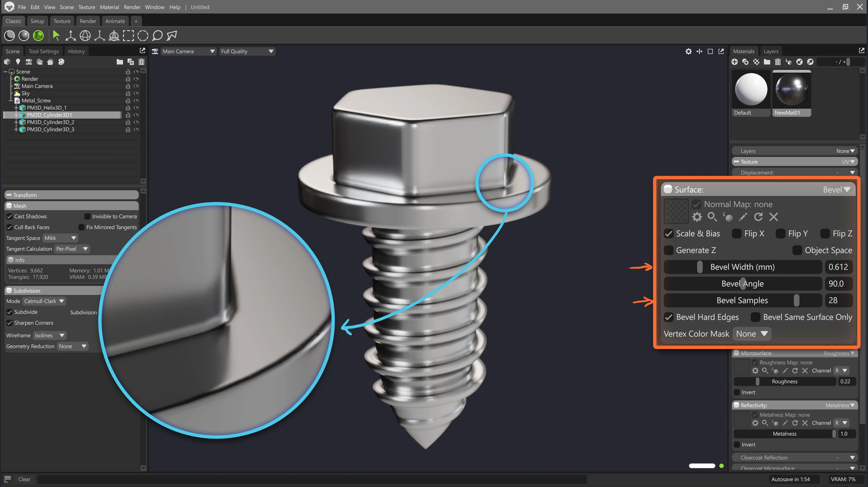Add a light with the bulb icon
The width and height of the screenshot is (868, 487).
coord(18,62)
